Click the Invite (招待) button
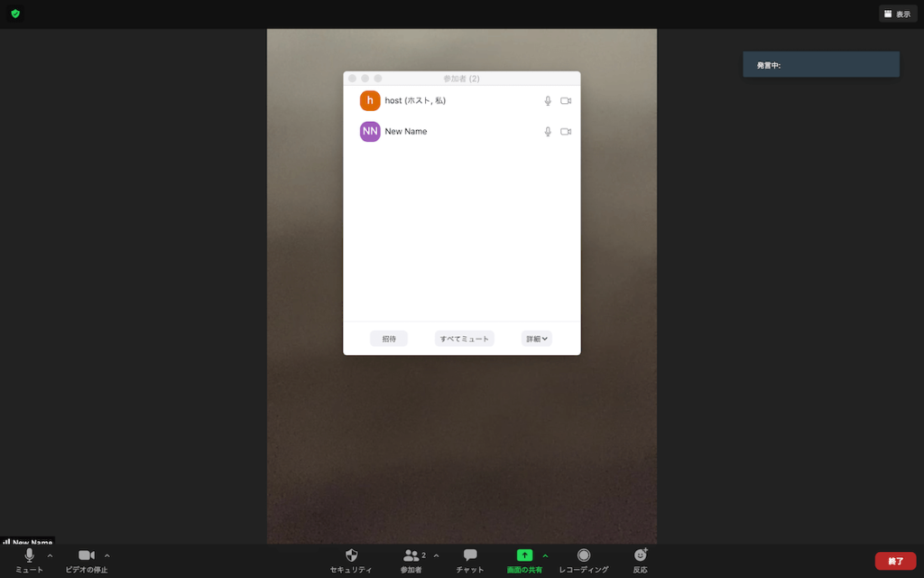 (x=389, y=339)
